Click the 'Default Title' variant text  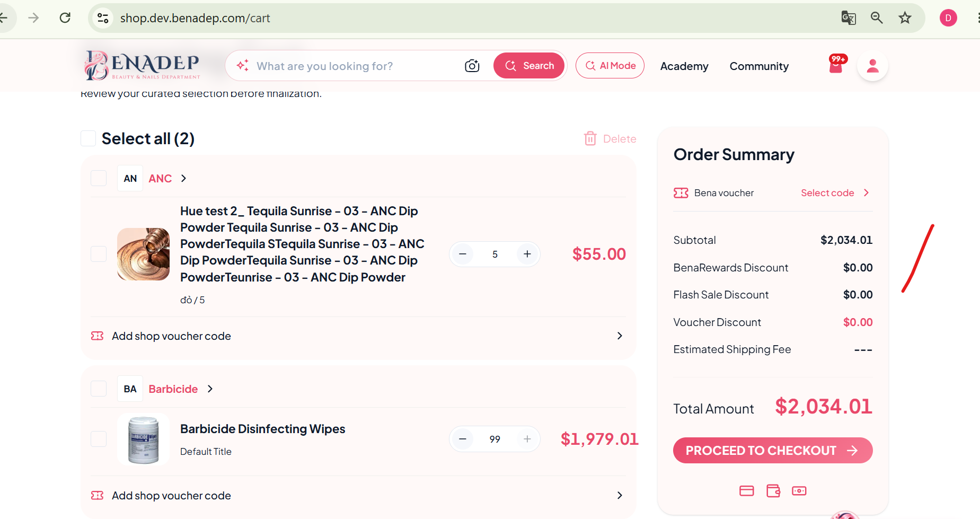[x=206, y=452]
